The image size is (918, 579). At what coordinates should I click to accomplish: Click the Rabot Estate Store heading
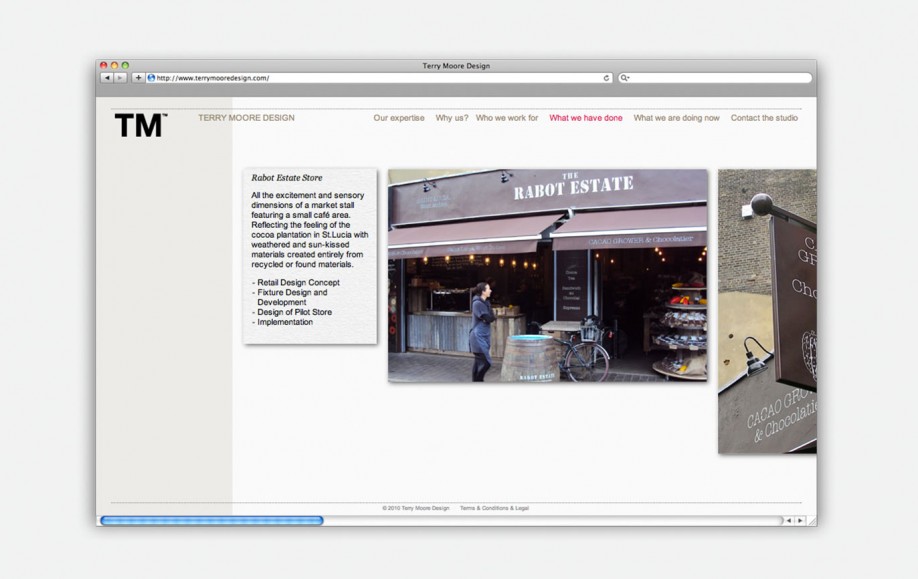287,178
